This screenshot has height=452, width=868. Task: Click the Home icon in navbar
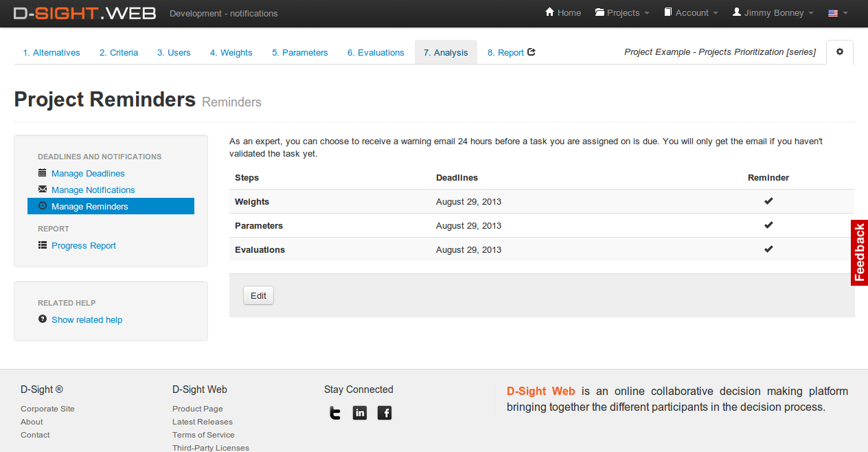[549, 12]
